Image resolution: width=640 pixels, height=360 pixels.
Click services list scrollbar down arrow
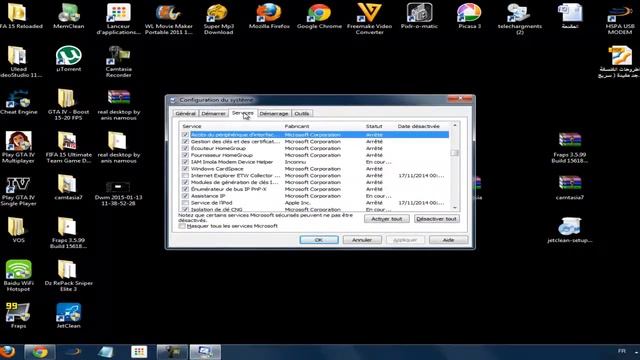point(455,207)
